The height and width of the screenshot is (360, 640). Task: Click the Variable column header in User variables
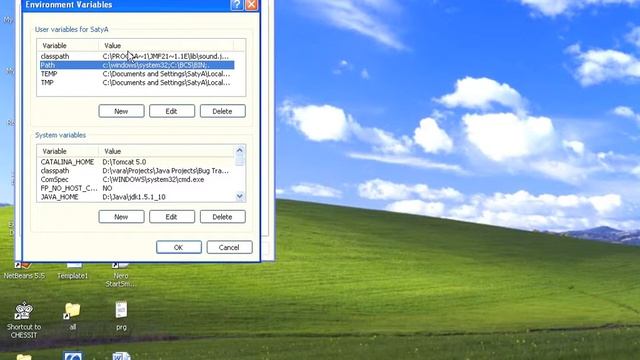(x=68, y=45)
